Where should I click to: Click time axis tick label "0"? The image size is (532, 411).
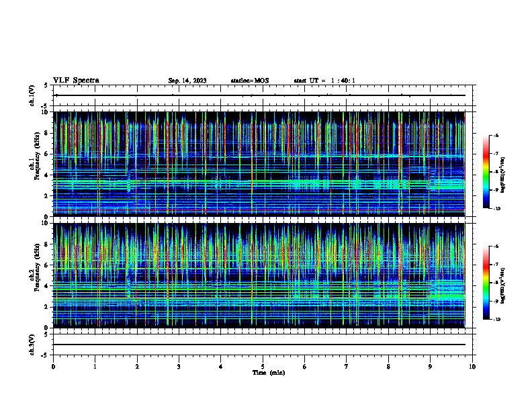coord(53,367)
